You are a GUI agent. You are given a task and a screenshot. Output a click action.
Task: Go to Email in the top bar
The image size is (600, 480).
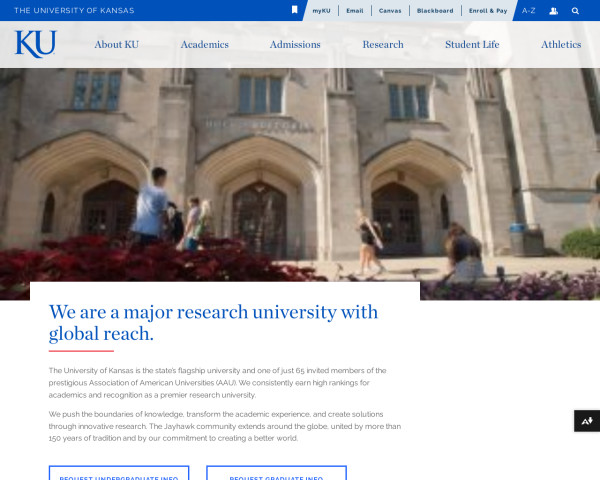coord(354,10)
